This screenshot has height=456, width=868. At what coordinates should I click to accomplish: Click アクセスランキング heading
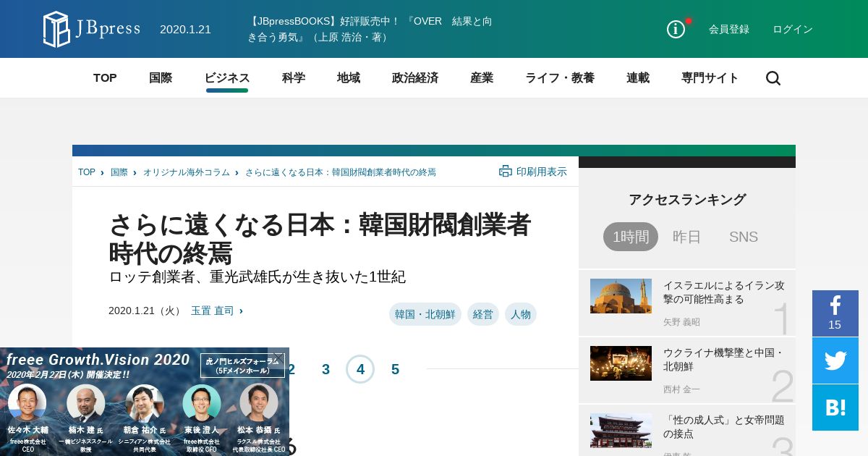pyautogui.click(x=687, y=200)
